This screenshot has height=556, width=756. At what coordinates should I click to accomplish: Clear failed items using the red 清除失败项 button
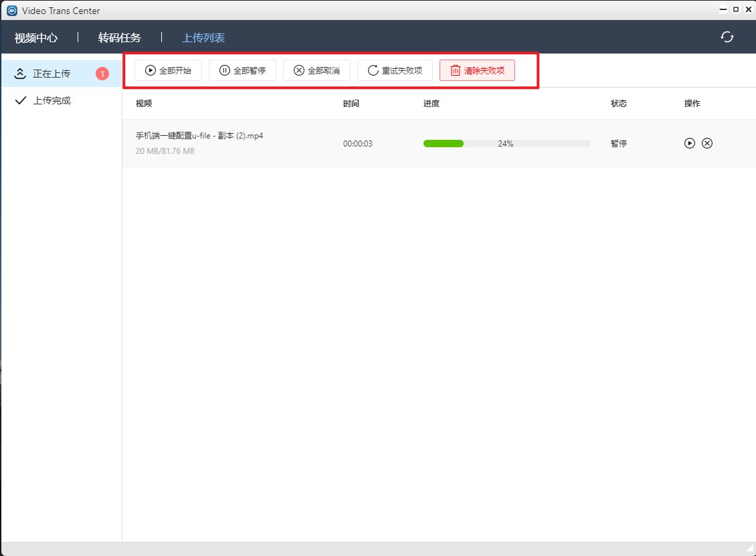tap(477, 70)
